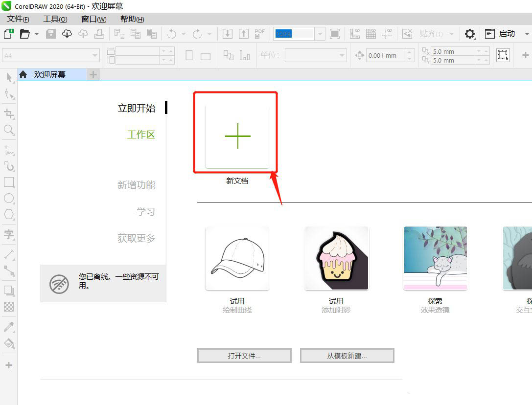Select 工作区 in welcome sidebar
Screen dimensions: 532x405
click(141, 135)
